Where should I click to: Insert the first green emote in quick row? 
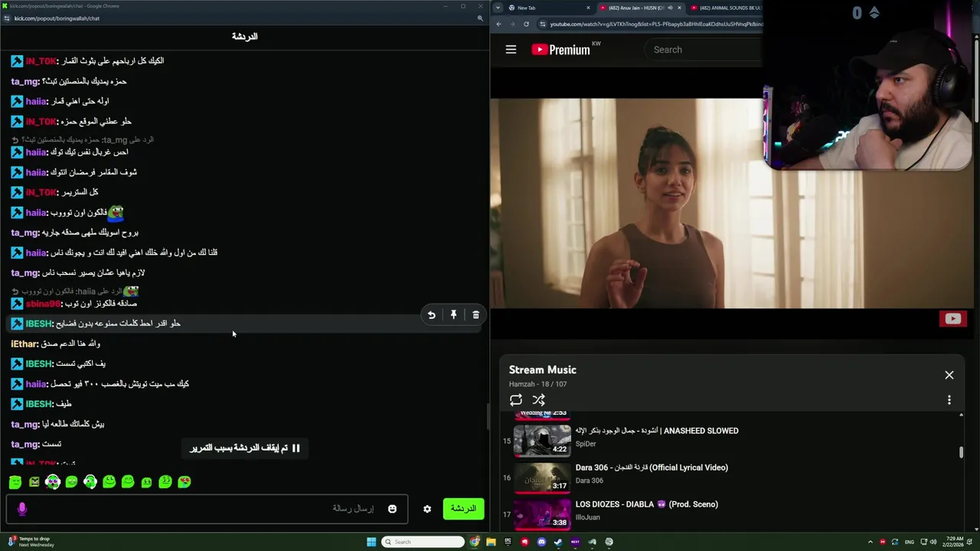pyautogui.click(x=15, y=481)
